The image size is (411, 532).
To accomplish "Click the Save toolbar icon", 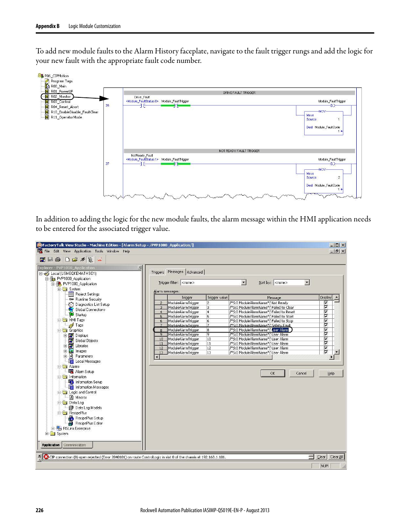I will click(x=50, y=259).
